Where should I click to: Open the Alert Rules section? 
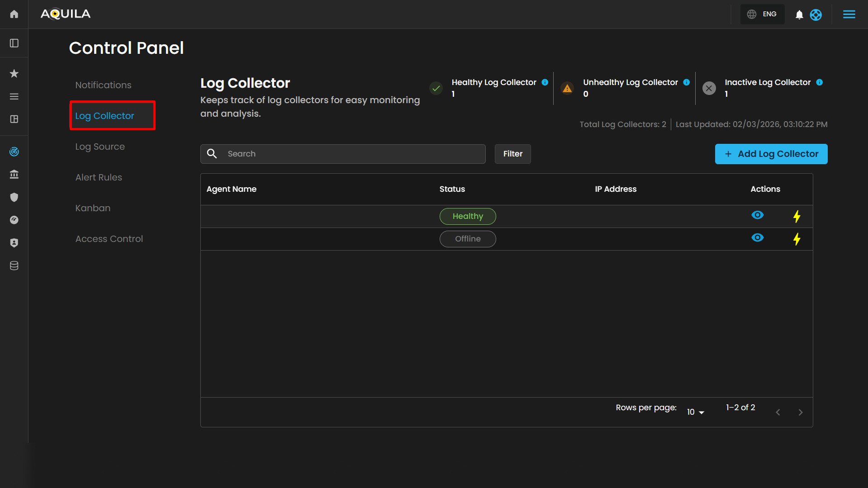coord(99,177)
